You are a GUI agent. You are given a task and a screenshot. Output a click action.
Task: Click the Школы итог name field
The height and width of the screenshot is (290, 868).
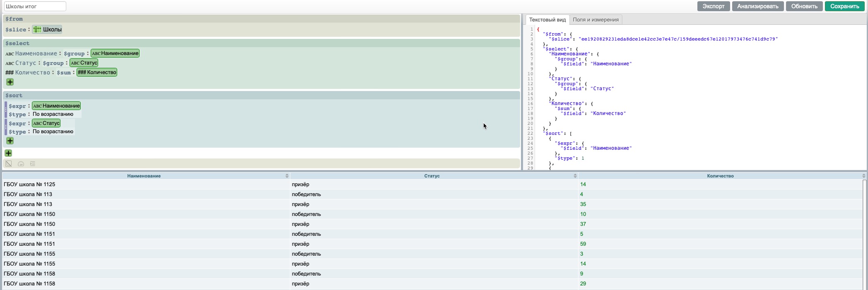pos(35,6)
